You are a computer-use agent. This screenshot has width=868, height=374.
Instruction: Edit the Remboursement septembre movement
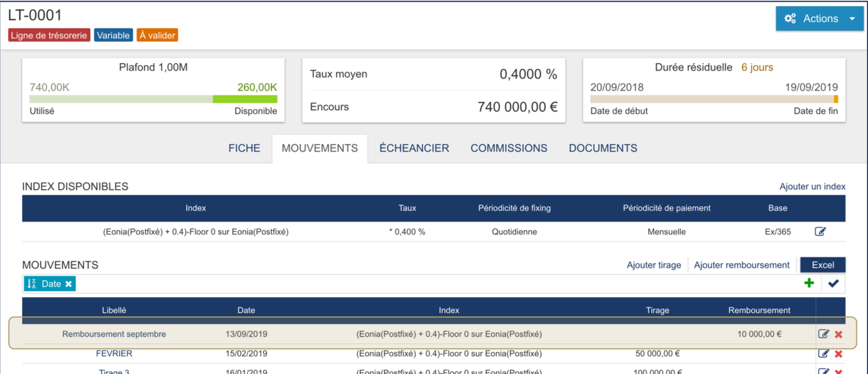click(824, 334)
